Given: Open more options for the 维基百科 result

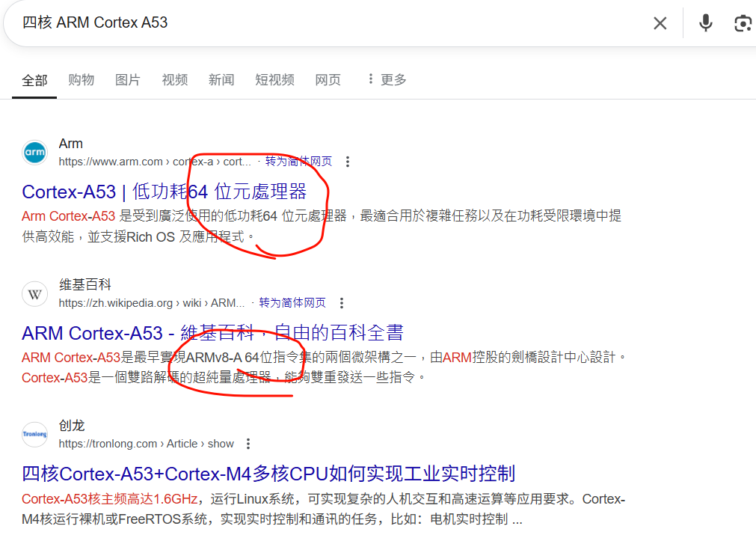Looking at the screenshot, I should pos(341,303).
